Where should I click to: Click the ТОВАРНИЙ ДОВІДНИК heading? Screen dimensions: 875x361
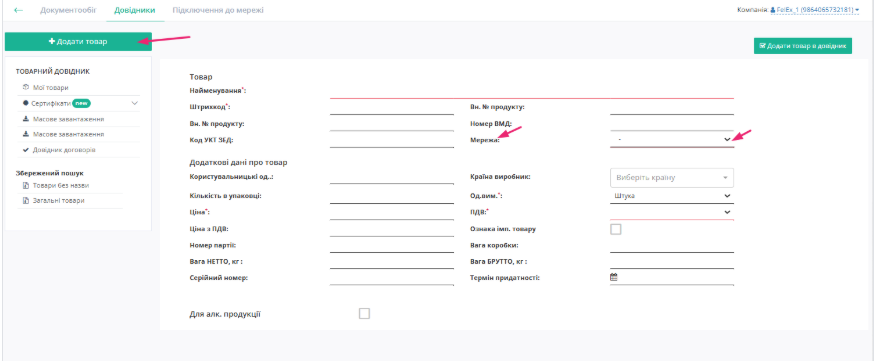coord(52,72)
